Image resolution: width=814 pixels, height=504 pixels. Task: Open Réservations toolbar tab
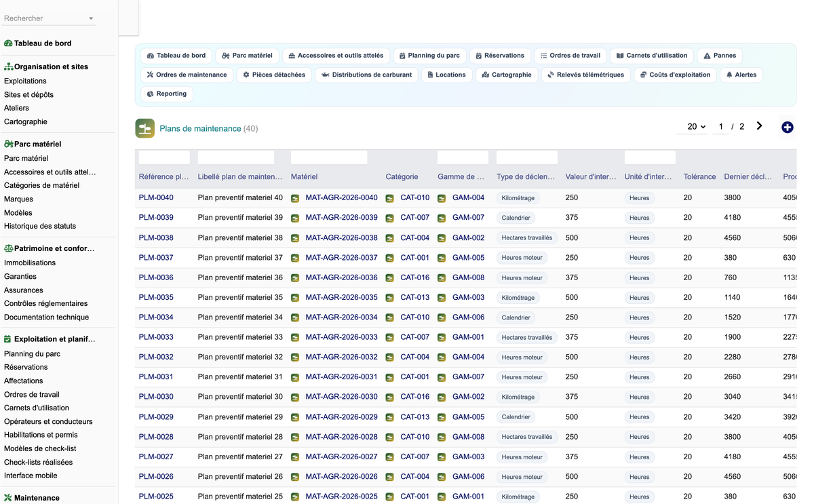(500, 56)
